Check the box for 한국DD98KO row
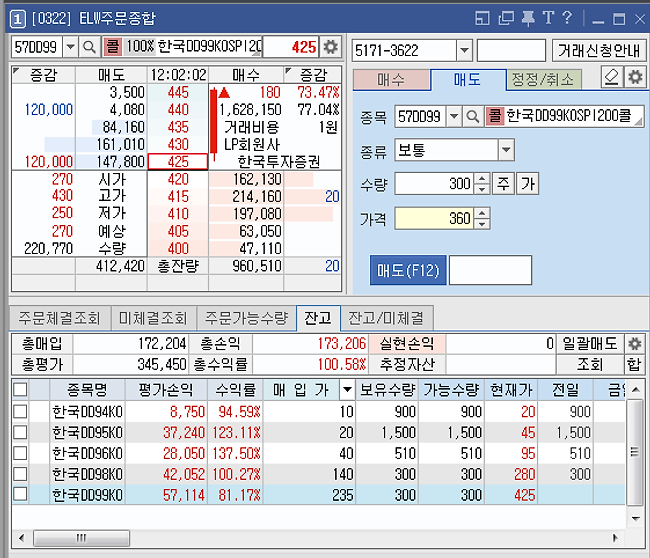The height and width of the screenshot is (558, 650). [x=20, y=473]
